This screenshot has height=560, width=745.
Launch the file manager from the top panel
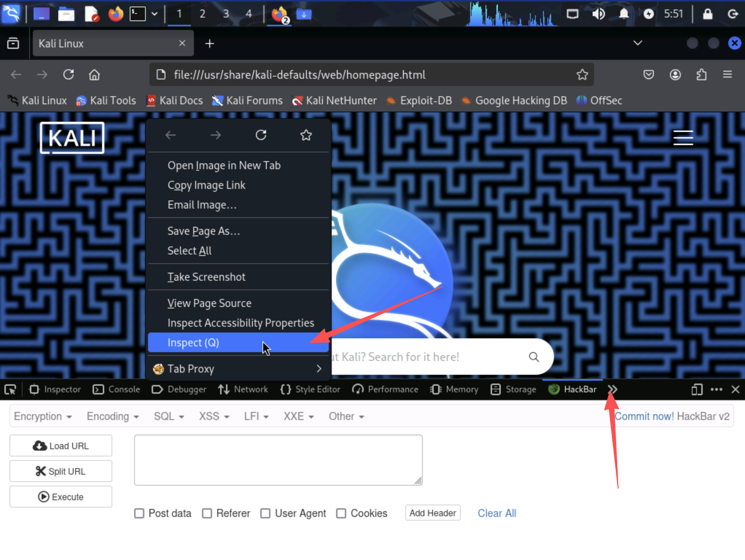click(66, 14)
